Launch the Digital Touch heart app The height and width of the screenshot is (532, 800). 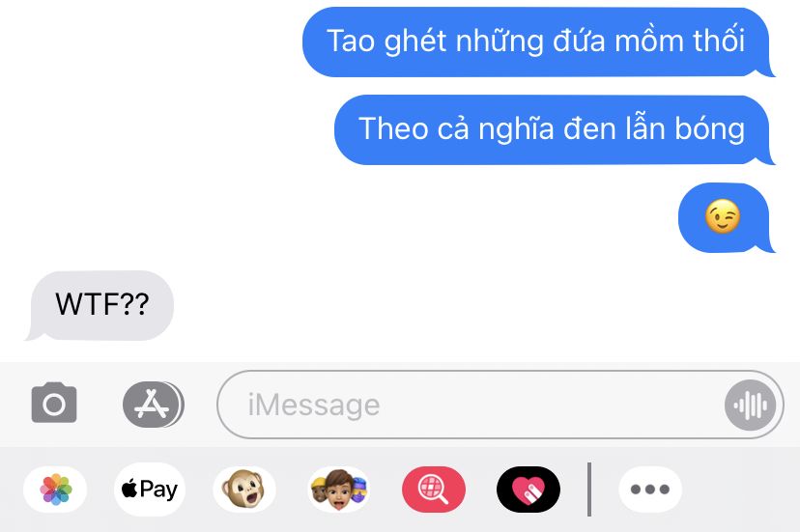tap(529, 490)
